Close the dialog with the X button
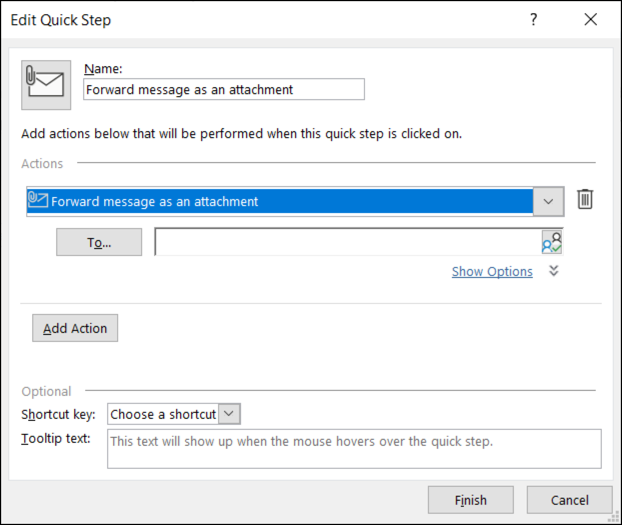The width and height of the screenshot is (622, 525). [x=590, y=20]
